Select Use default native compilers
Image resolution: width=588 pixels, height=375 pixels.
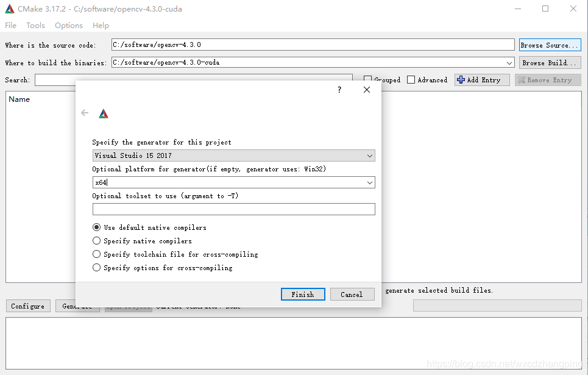click(96, 227)
